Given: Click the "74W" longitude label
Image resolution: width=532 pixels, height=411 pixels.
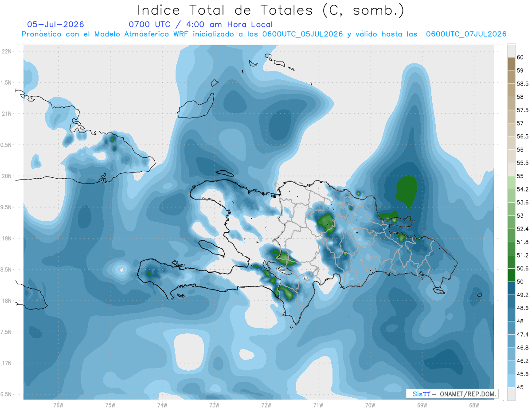Looking at the screenshot, I should pyautogui.click(x=162, y=405).
